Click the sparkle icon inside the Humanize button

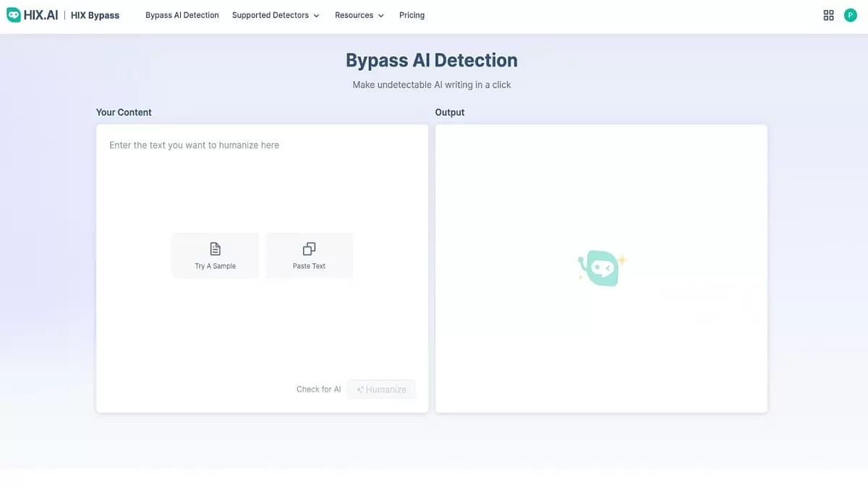(359, 389)
